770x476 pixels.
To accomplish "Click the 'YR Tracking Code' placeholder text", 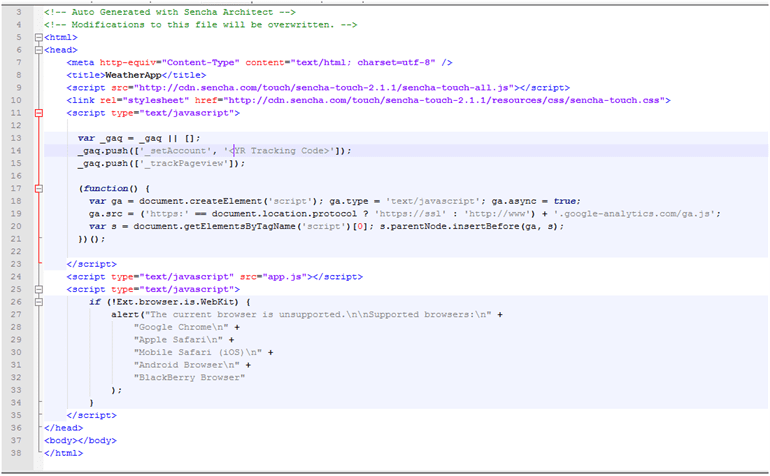I will 281,151.
